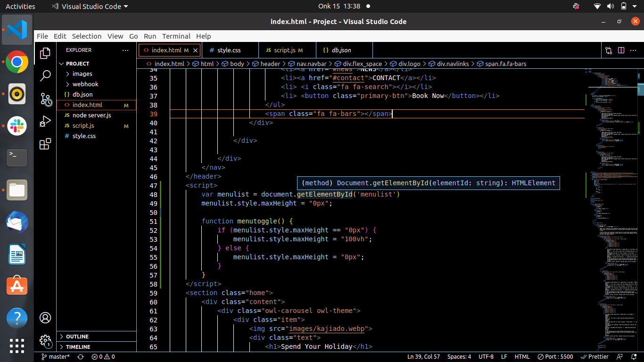Launch Google Chrome from the dock
Viewport: 644px width, 362px height.
(17, 62)
